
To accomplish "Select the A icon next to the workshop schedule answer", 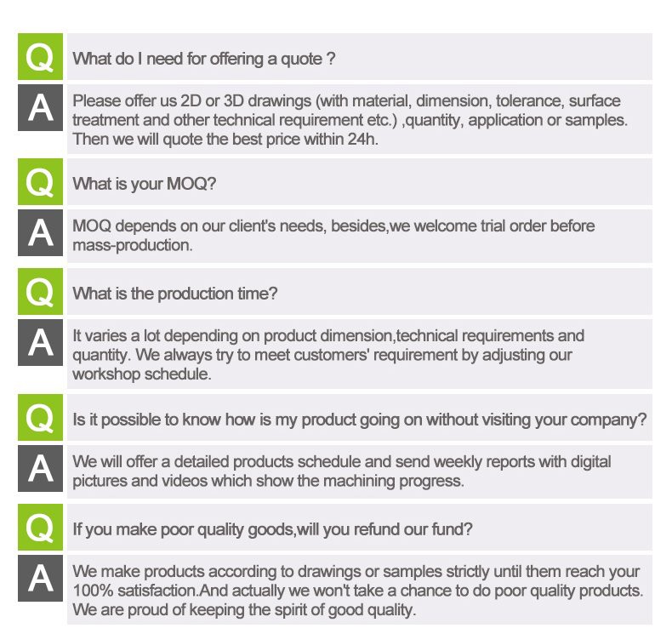I will pyautogui.click(x=39, y=343).
